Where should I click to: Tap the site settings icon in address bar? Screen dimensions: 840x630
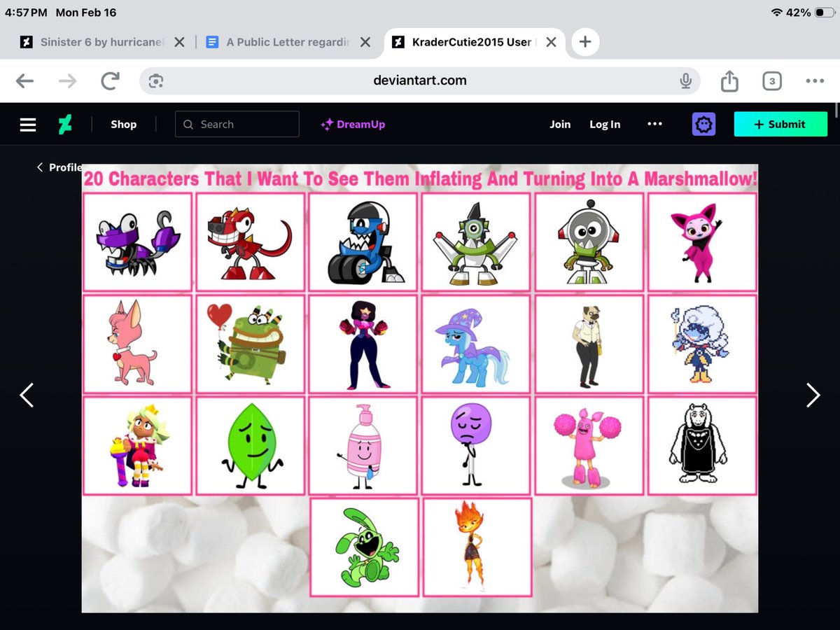pos(155,81)
